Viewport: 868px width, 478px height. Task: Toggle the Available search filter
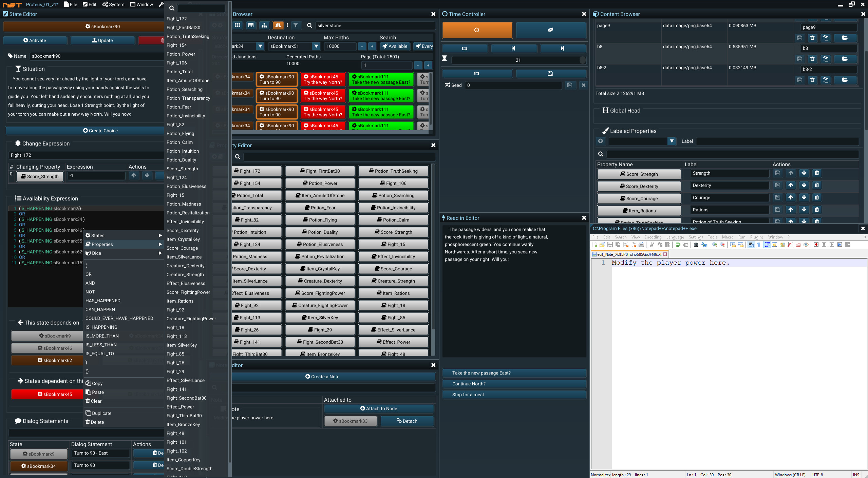coord(395,46)
